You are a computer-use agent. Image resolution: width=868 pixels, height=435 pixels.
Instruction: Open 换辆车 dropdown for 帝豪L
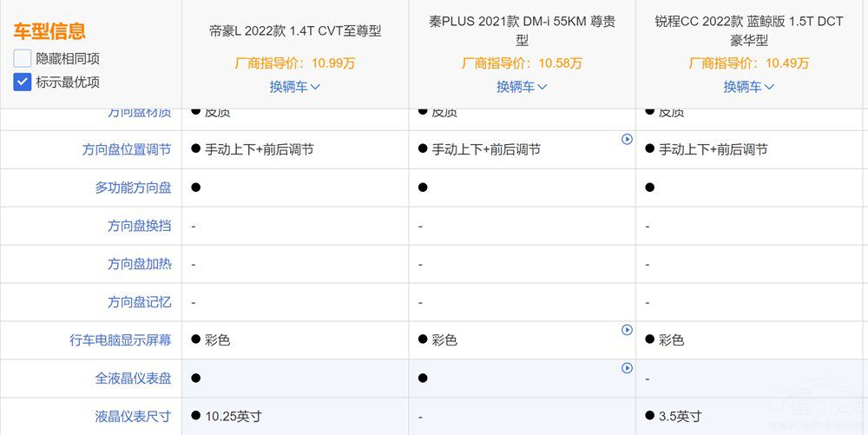tap(295, 87)
